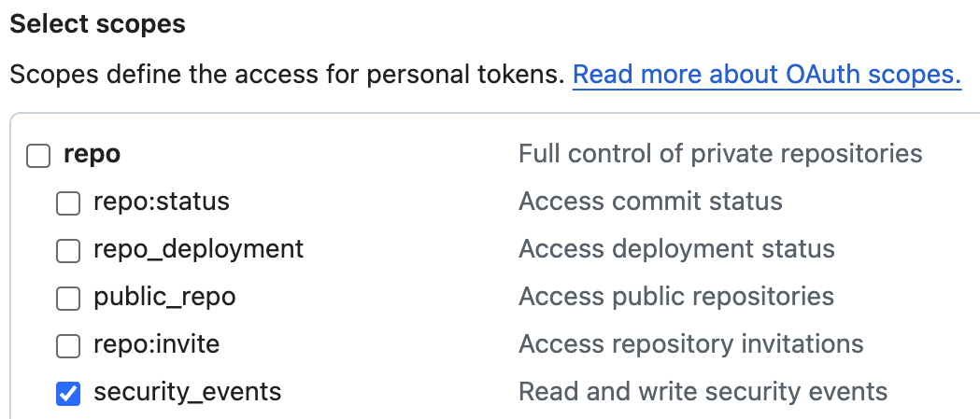Uncheck the security_events checkbox

tap(68, 394)
